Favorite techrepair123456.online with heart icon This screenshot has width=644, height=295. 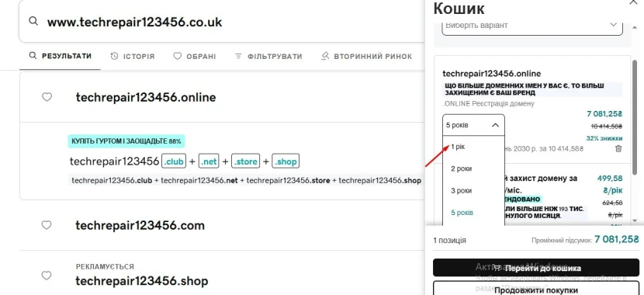47,97
